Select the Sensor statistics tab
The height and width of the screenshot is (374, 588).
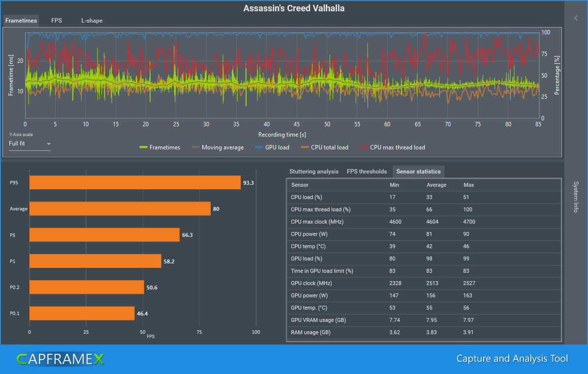418,172
